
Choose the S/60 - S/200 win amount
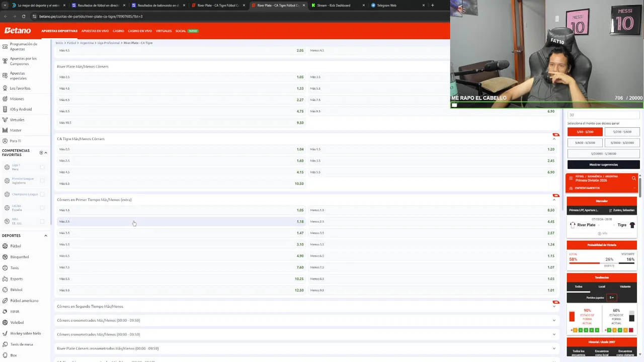(585, 132)
